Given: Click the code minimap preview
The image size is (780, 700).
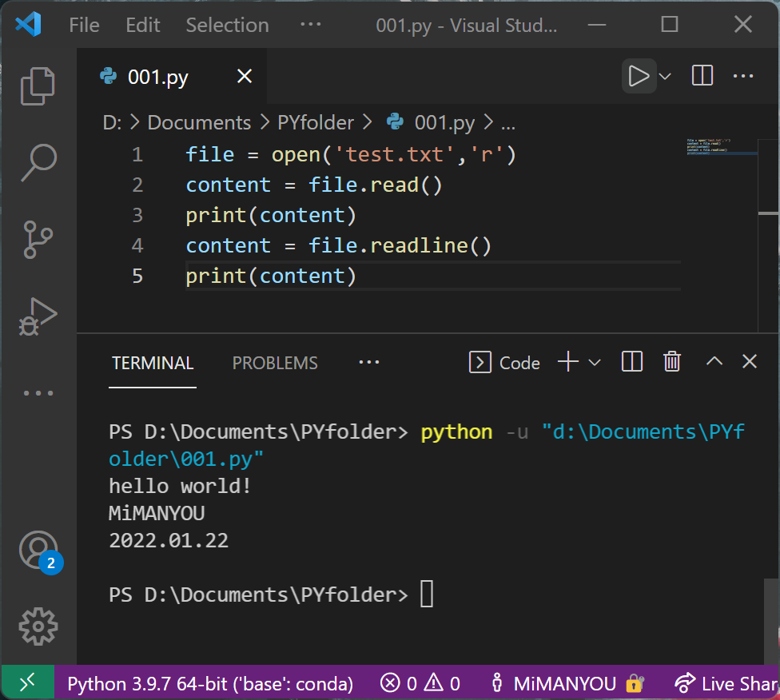Looking at the screenshot, I should tap(721, 147).
